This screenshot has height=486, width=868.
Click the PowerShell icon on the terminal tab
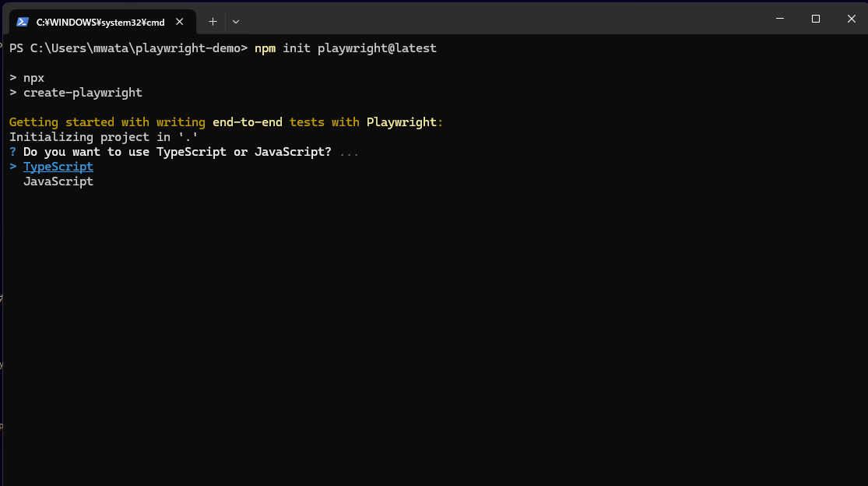(x=22, y=22)
